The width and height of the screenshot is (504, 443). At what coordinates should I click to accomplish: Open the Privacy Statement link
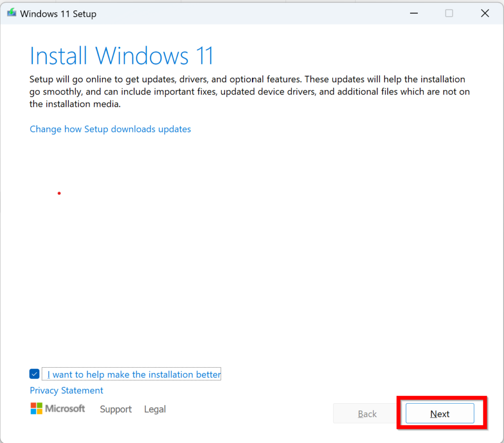(66, 390)
